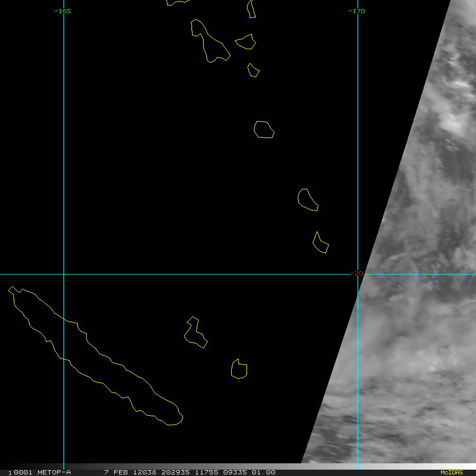Select the 01.00 value in status line
This screenshot has height=476, width=476.
(263, 472)
